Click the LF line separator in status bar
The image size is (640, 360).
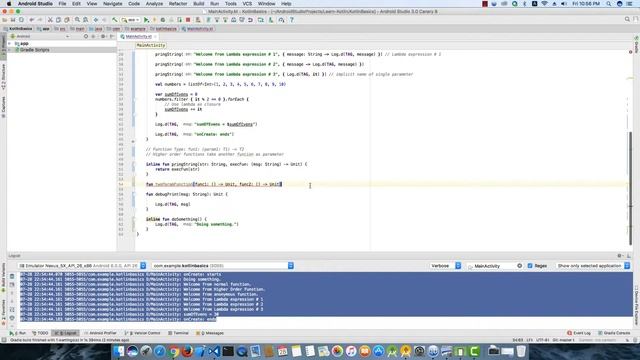(x=530, y=340)
